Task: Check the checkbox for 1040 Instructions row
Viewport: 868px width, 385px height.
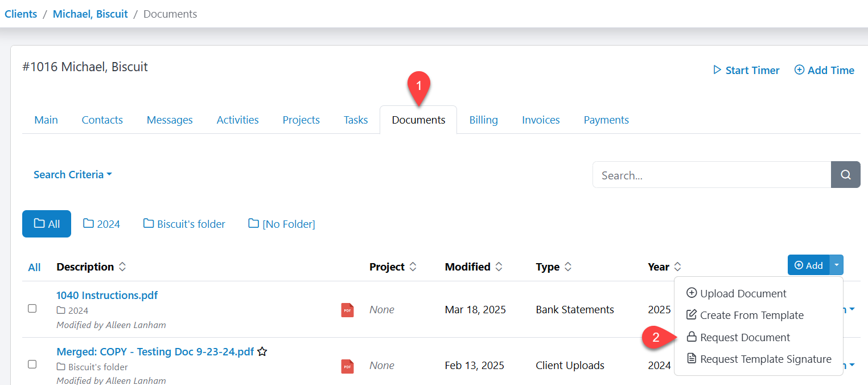Action: 32,309
